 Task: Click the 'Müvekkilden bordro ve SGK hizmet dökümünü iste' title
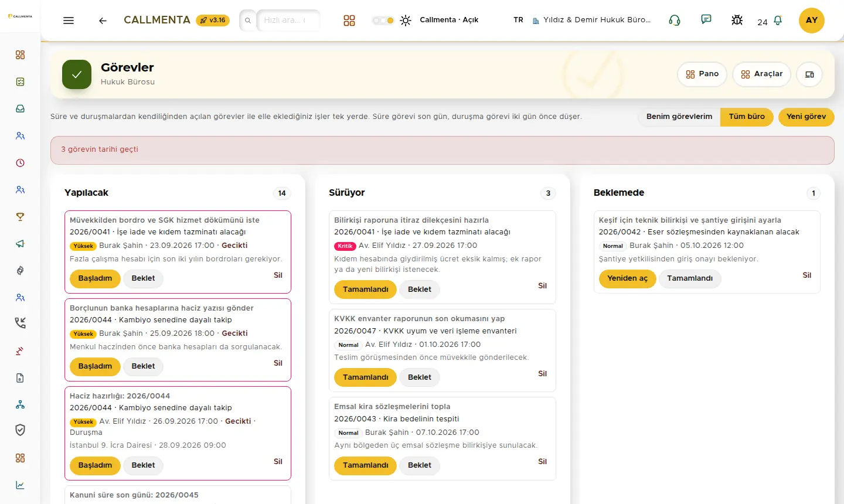pos(165,220)
